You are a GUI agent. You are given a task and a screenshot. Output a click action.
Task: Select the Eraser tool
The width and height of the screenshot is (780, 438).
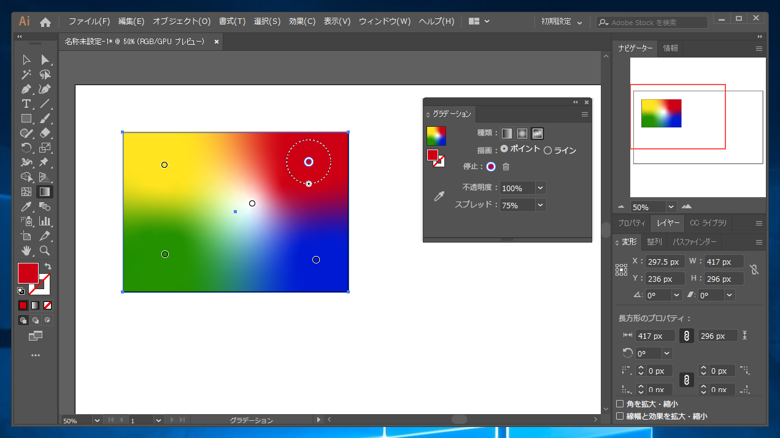45,133
